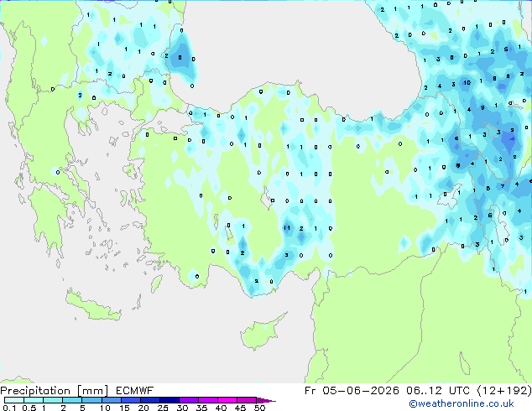Click the '06..12 UTC' time range text

click(438, 391)
